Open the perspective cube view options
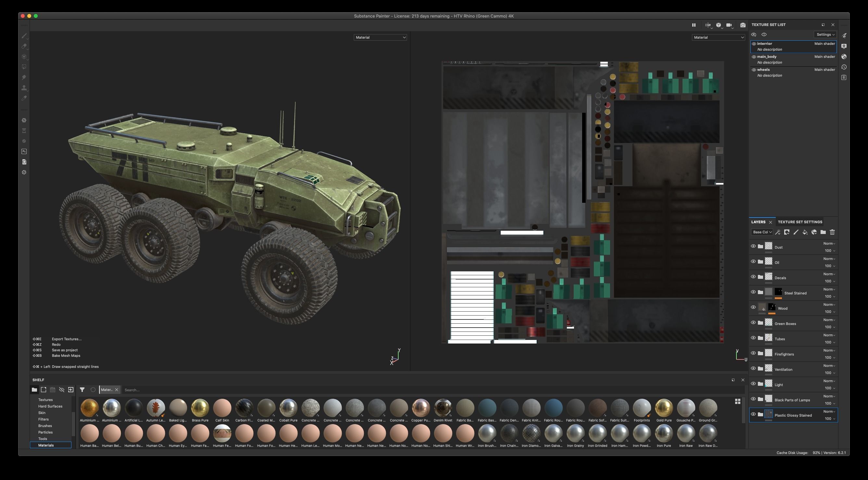The width and height of the screenshot is (868, 480). point(719,25)
